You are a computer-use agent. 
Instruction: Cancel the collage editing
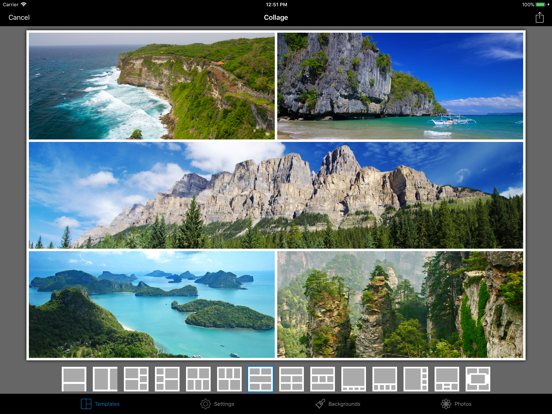[x=19, y=17]
